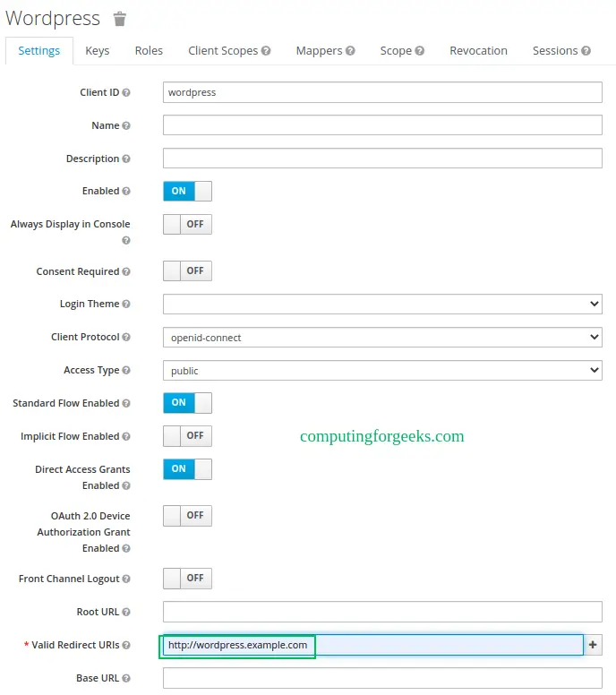This screenshot has width=616, height=695.
Task: Open the Client Scopes tab
Action: 223,51
